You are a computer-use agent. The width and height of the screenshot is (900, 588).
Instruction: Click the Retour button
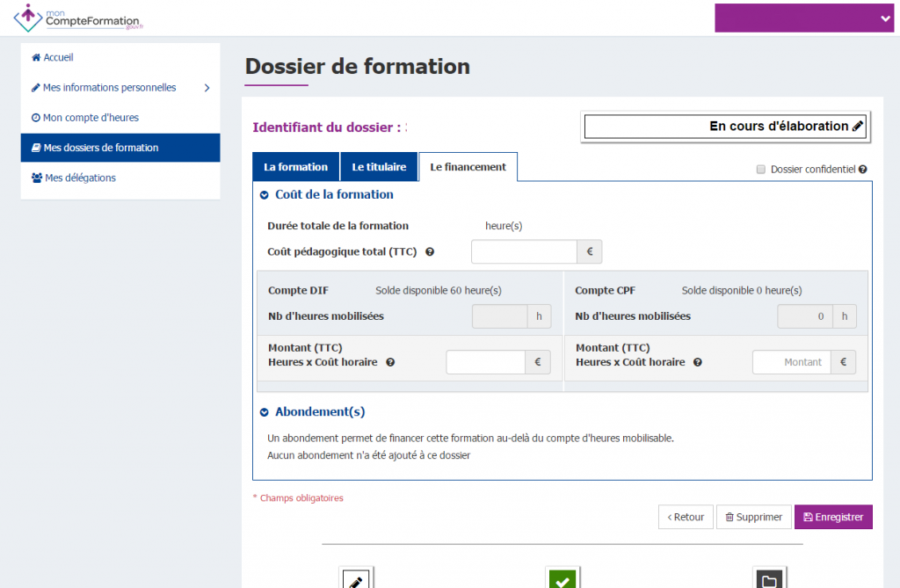[x=686, y=517]
